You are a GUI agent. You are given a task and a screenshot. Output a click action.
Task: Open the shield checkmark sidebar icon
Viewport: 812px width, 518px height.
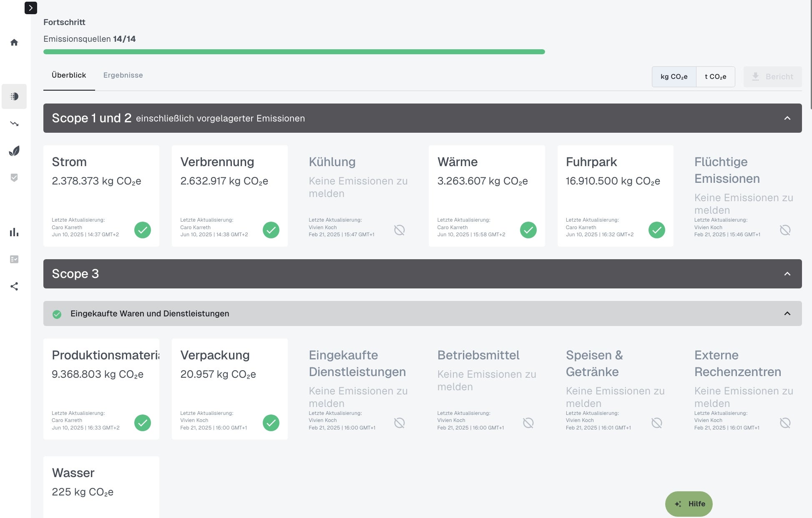(14, 178)
